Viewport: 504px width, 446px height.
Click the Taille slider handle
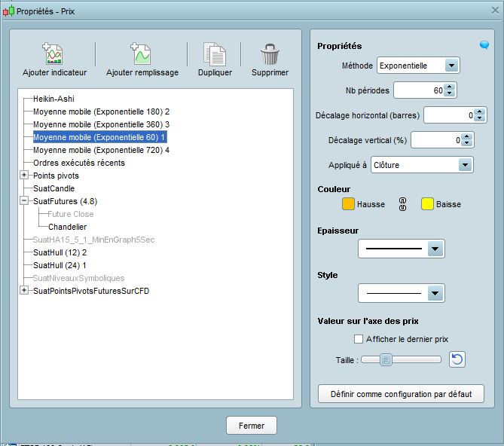coord(386,360)
